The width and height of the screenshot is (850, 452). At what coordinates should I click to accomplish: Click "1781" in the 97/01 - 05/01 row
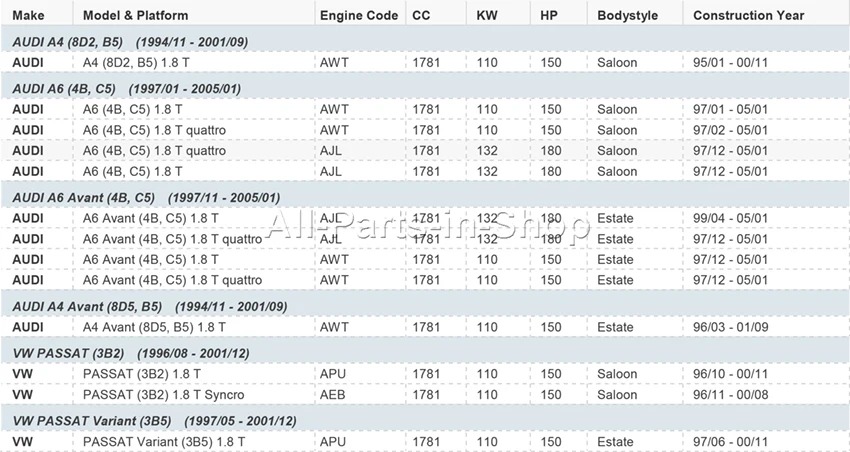point(426,109)
